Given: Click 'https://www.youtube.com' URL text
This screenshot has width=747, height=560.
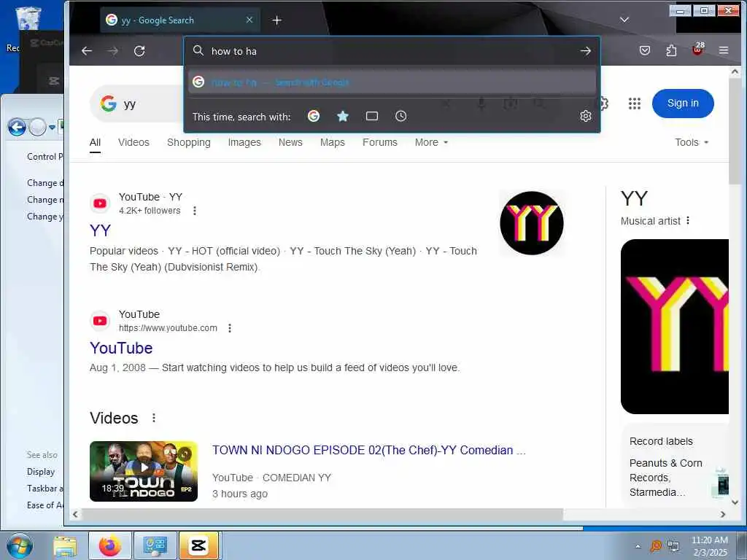Looking at the screenshot, I should coord(168,327).
